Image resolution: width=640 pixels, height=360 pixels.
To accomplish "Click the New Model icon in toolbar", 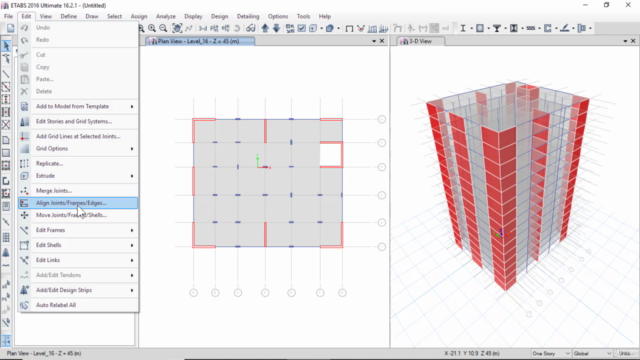I will click(x=10, y=28).
